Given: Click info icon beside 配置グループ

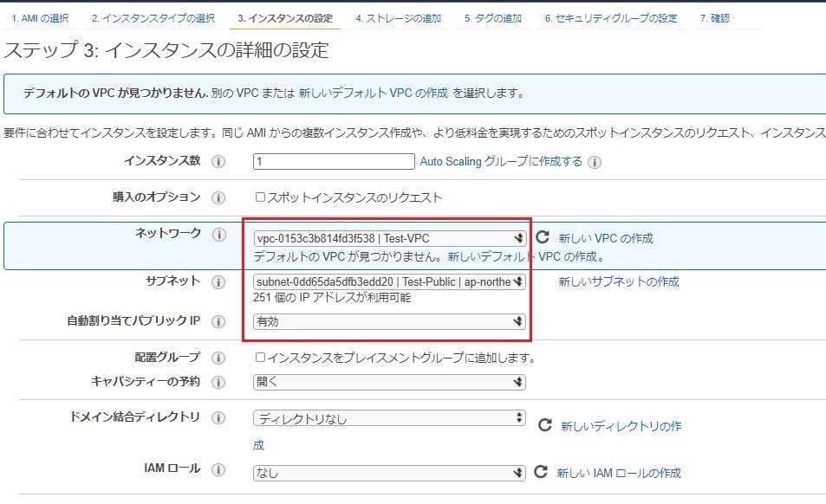Looking at the screenshot, I should click(x=218, y=359).
